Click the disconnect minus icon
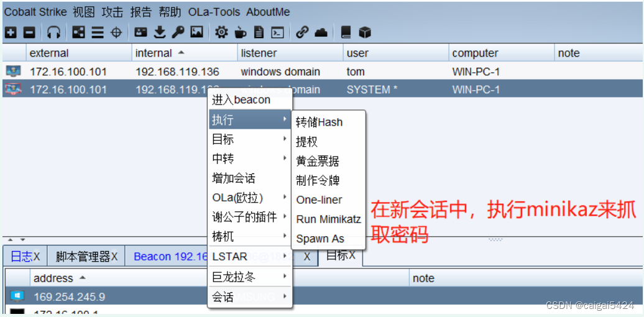The width and height of the screenshot is (644, 317). coord(29,32)
